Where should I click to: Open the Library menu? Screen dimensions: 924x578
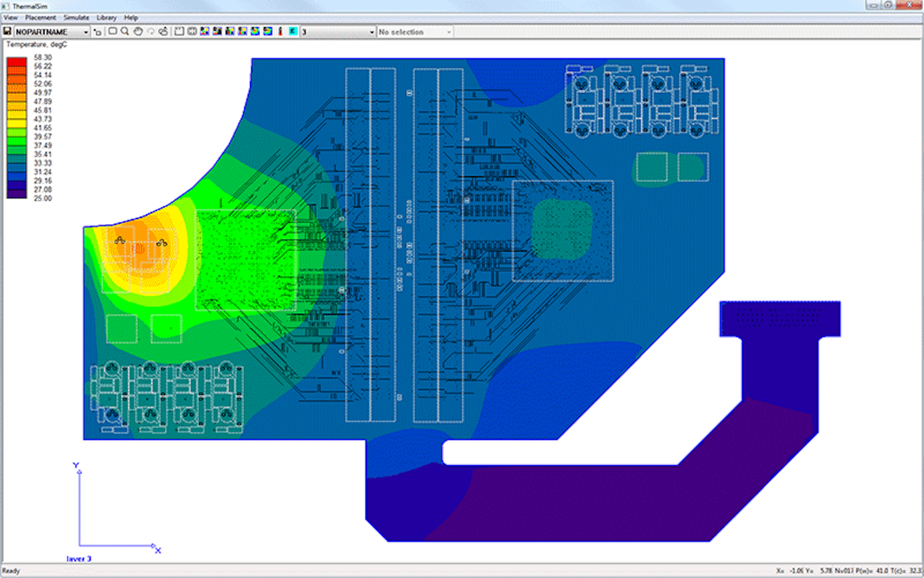click(106, 17)
